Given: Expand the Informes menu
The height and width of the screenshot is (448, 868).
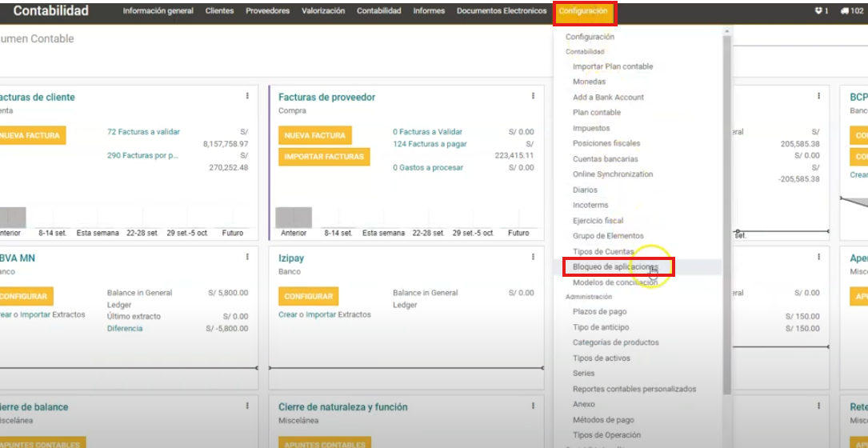Looking at the screenshot, I should point(429,11).
